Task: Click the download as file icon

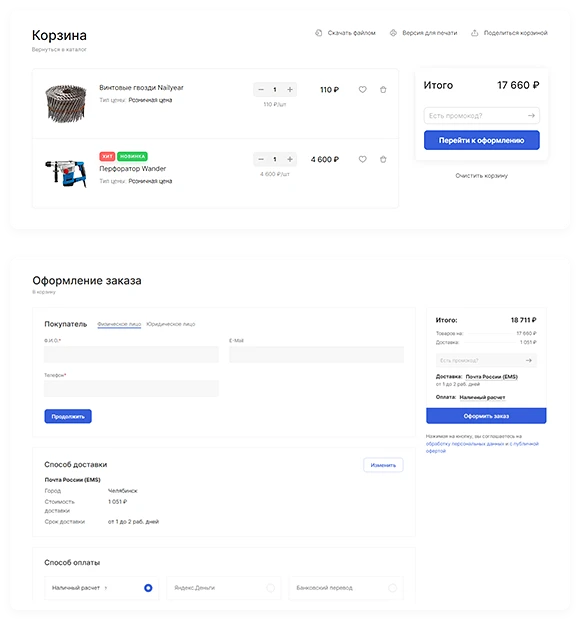Action: pos(318,33)
